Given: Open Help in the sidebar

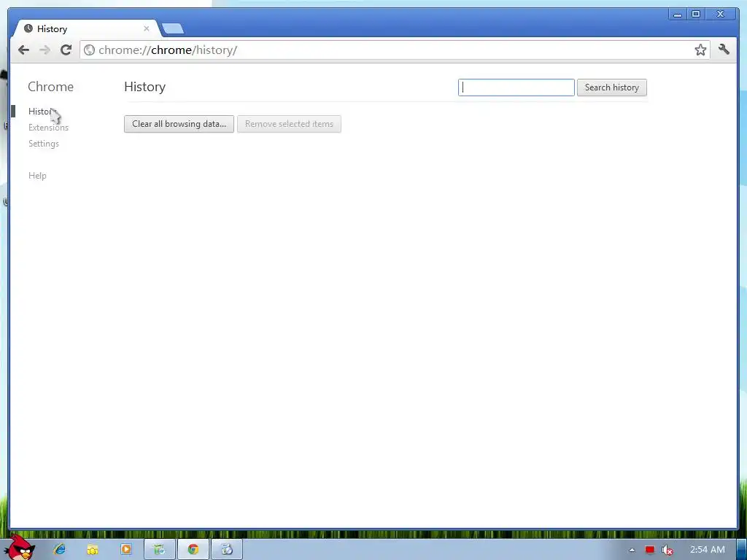Looking at the screenshot, I should click(x=37, y=176).
